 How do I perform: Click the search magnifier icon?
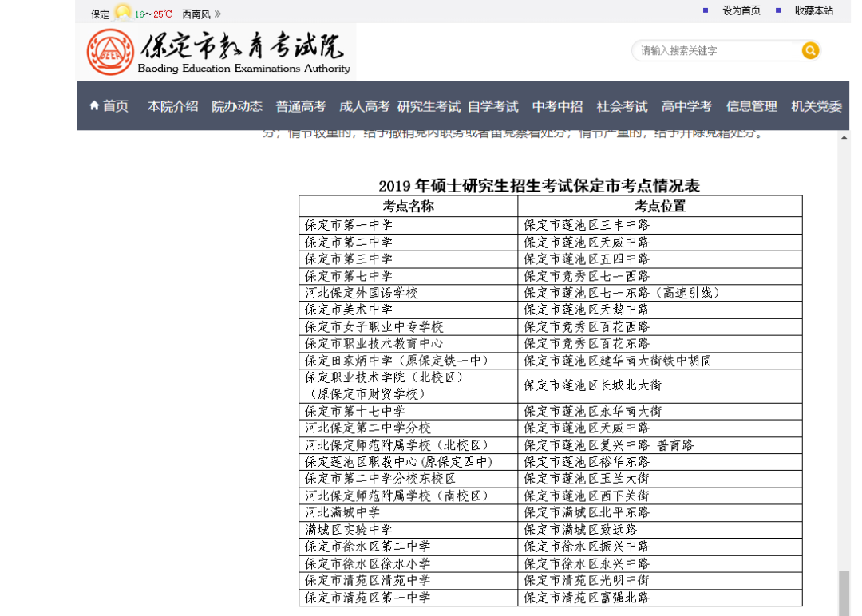pyautogui.click(x=810, y=50)
